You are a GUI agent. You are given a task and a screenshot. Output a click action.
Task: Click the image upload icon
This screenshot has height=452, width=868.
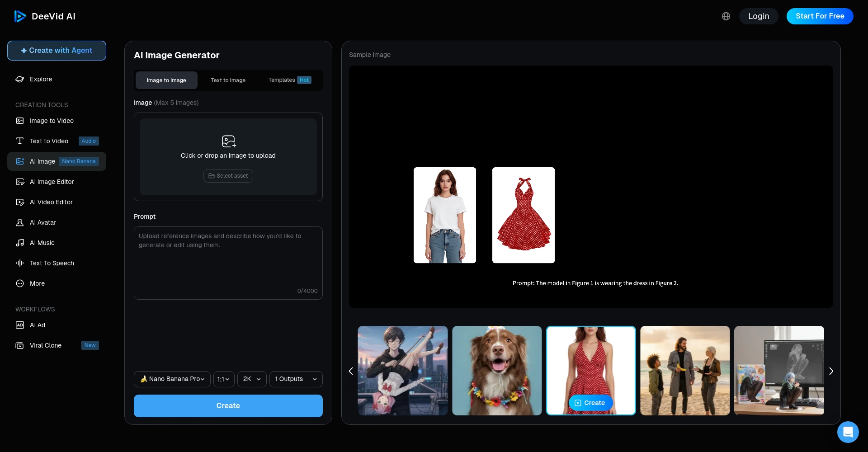tap(228, 141)
